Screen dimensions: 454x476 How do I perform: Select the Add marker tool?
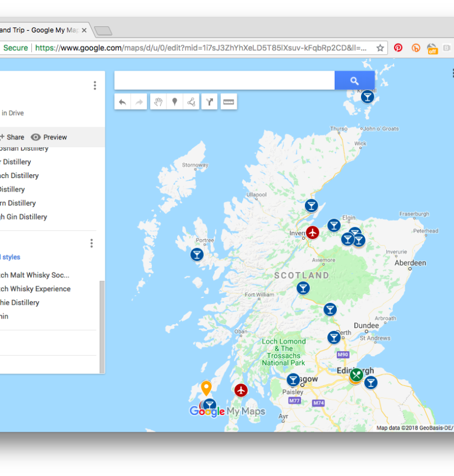tap(175, 102)
